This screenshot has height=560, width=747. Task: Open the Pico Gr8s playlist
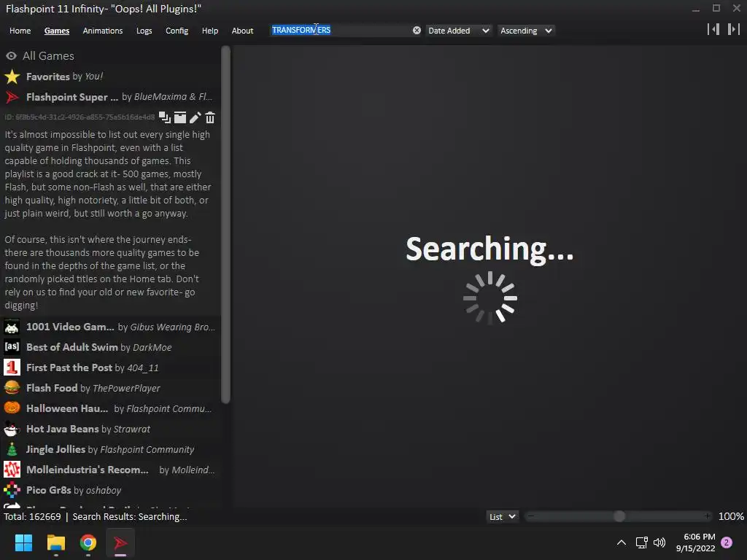[111, 490]
